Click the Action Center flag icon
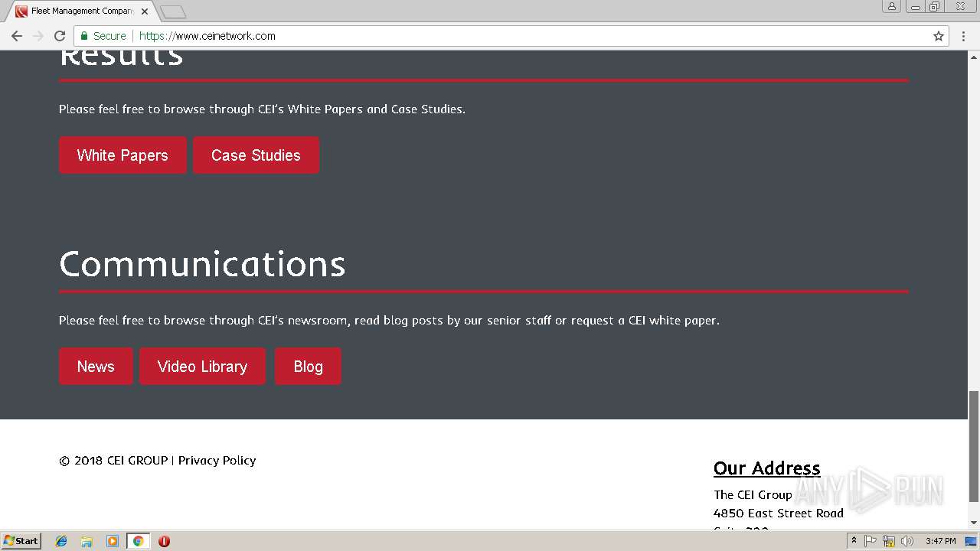Screen dimensions: 980x551 pos(871,541)
